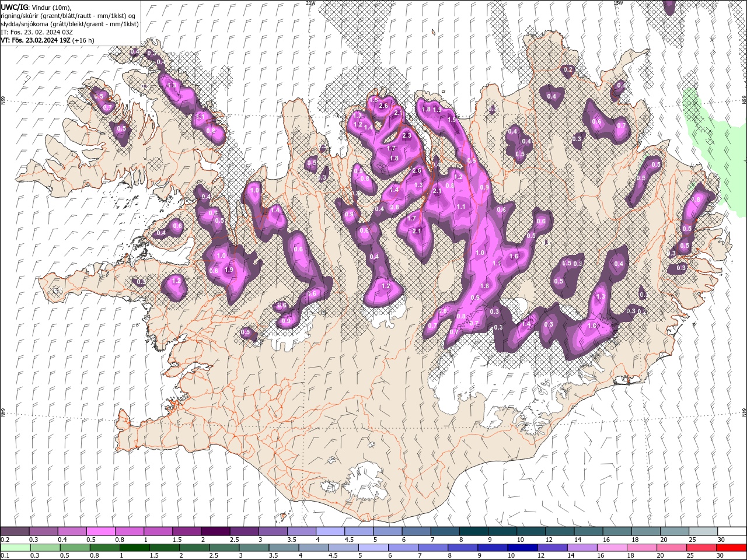Select the lower legend swatch between 3 and 3.5
Viewport: 747px width, 560px height.
pyautogui.click(x=254, y=548)
